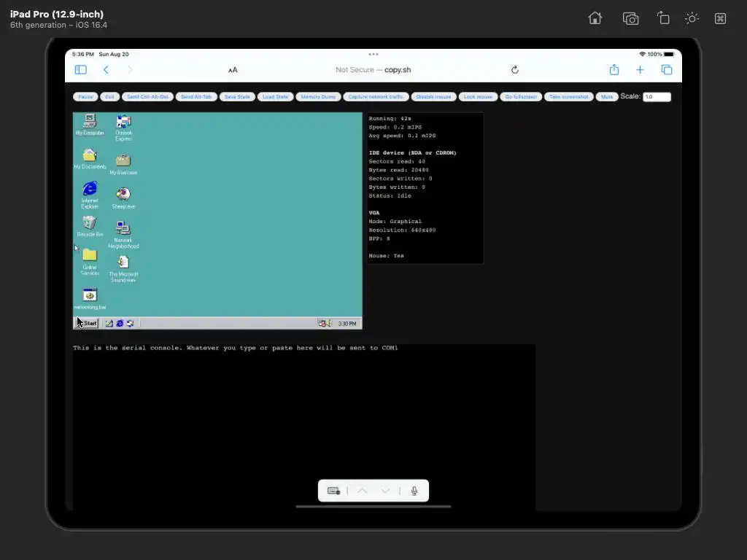Go back in Safari
This screenshot has width=747, height=560.
pyautogui.click(x=107, y=70)
